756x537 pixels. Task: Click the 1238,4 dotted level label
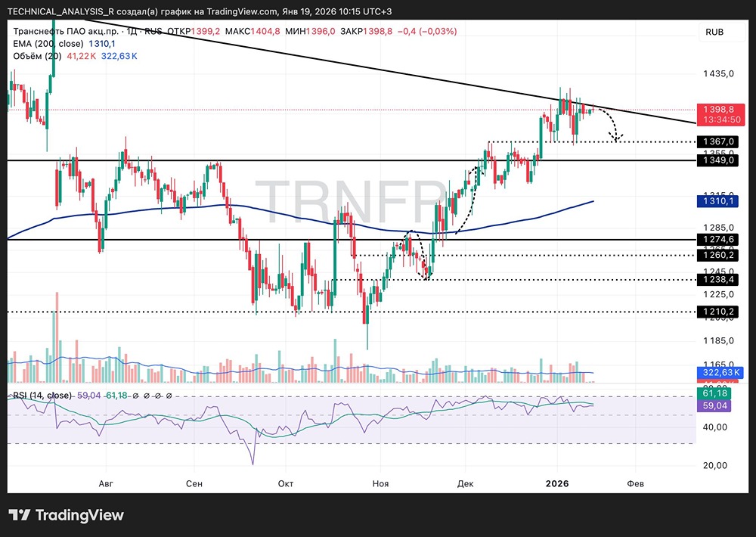click(718, 279)
